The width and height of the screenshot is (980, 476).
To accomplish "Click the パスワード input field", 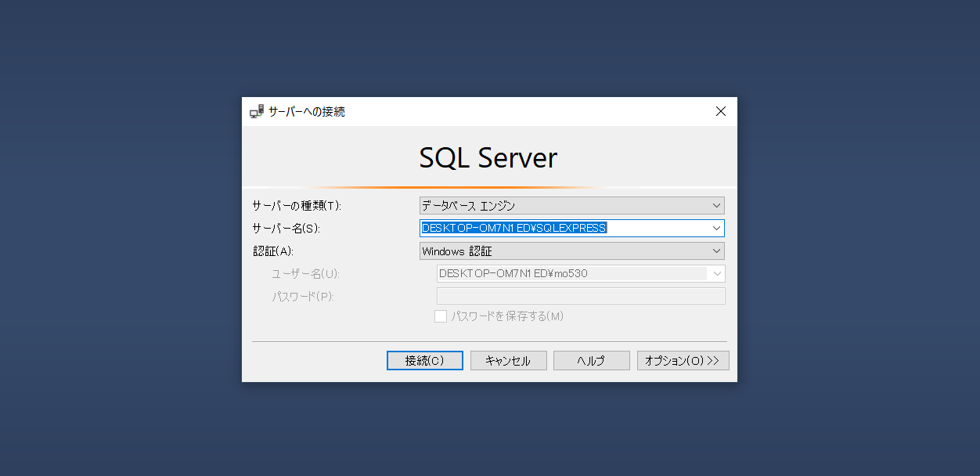I will [580, 296].
